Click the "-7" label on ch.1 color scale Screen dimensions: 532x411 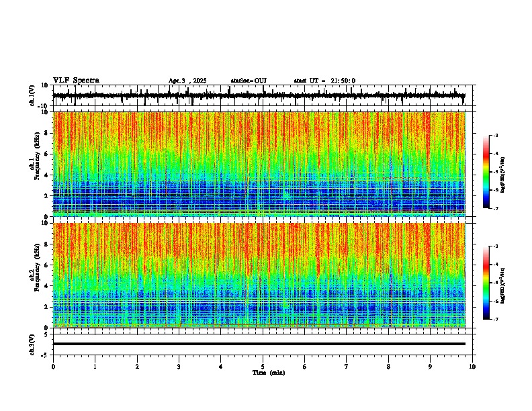pyautogui.click(x=496, y=208)
